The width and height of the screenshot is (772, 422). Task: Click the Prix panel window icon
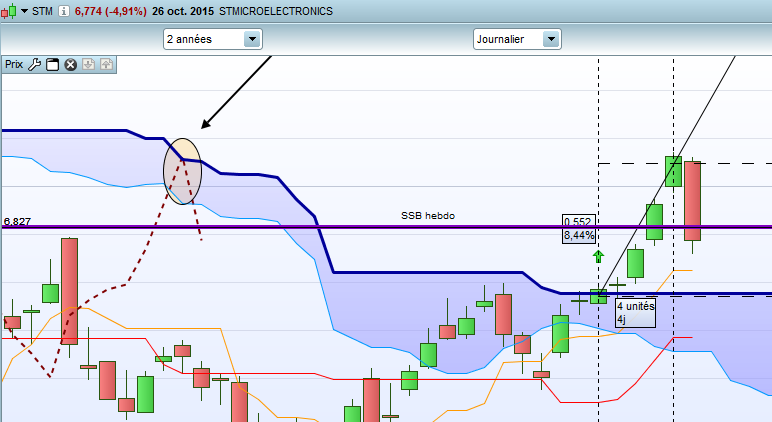click(52, 65)
